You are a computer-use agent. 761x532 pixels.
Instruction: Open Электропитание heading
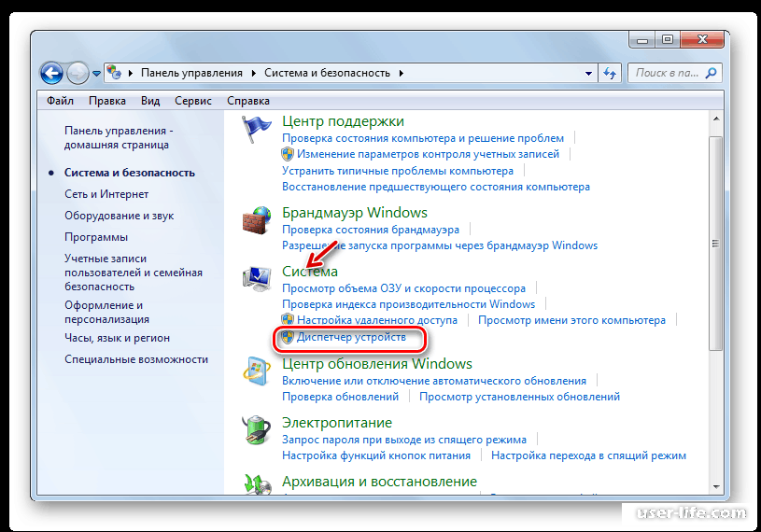tap(337, 423)
